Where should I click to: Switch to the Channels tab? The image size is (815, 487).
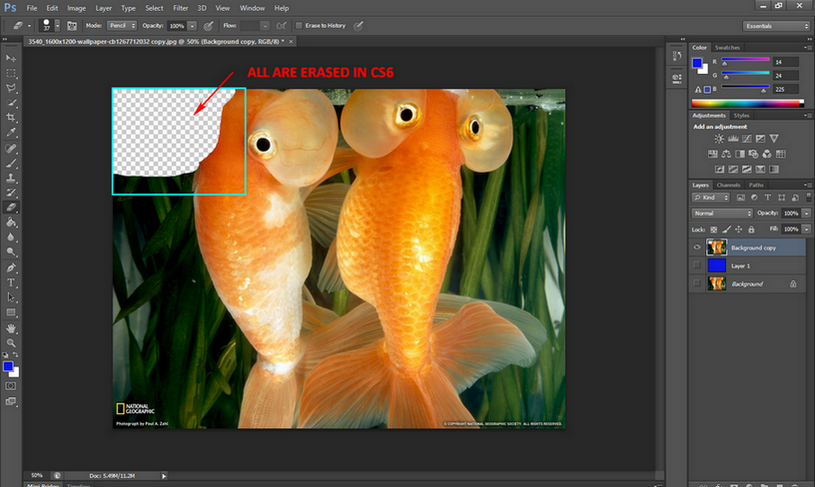[728, 185]
